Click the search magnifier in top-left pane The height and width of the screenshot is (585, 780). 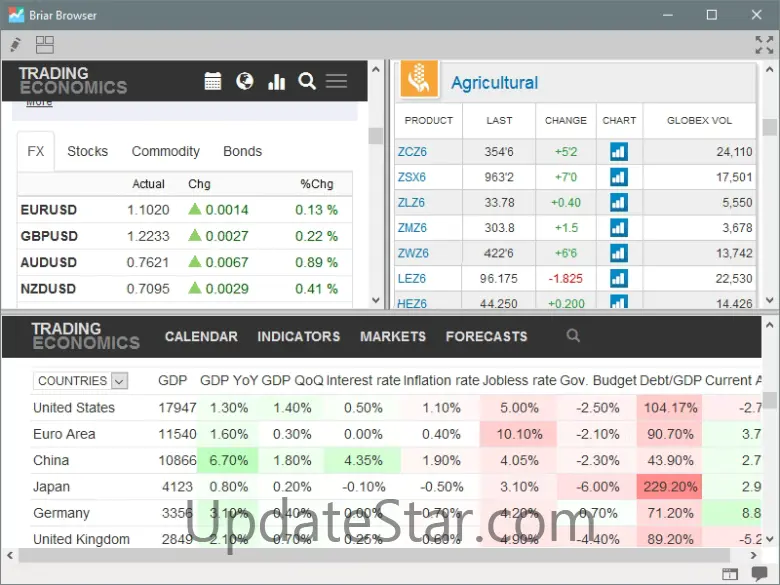(x=307, y=81)
